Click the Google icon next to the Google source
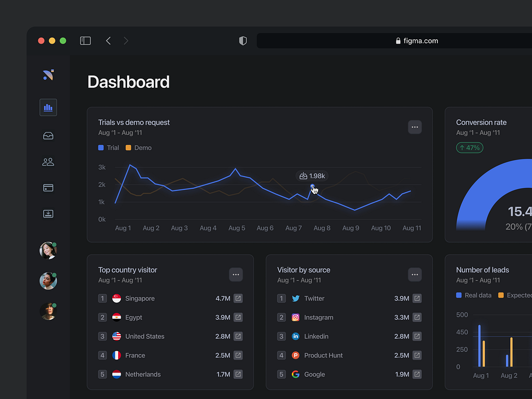 click(295, 374)
